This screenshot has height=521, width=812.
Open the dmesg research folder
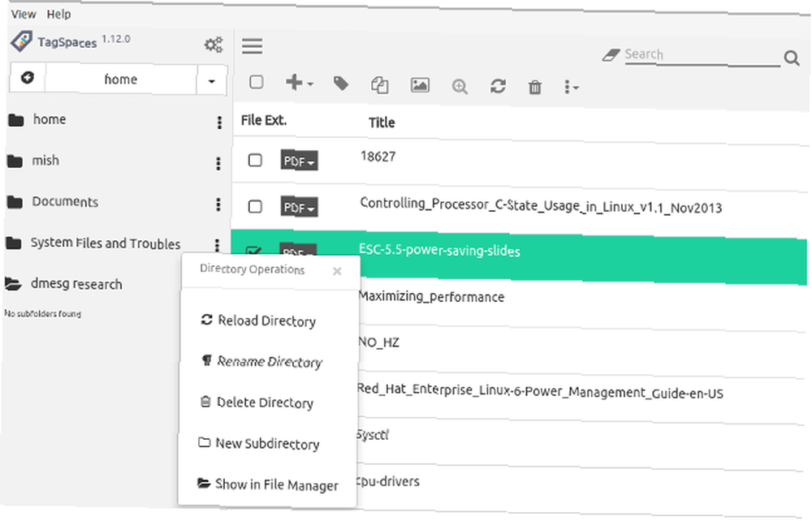click(x=76, y=284)
